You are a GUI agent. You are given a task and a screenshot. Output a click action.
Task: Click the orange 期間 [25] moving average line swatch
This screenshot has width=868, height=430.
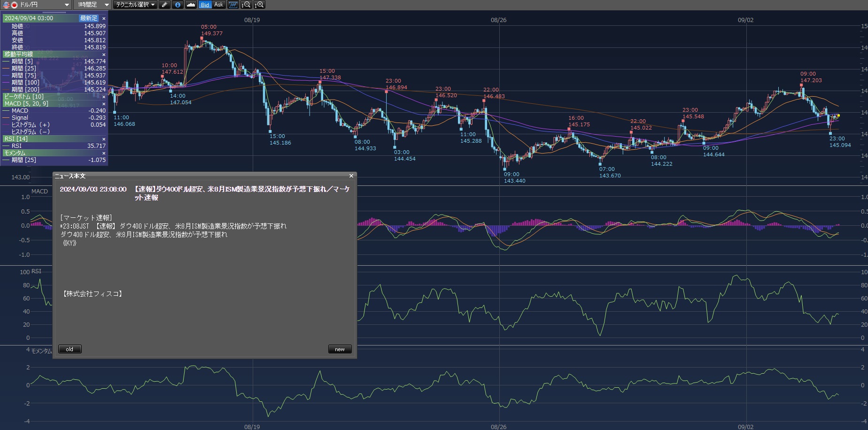pyautogui.click(x=6, y=69)
